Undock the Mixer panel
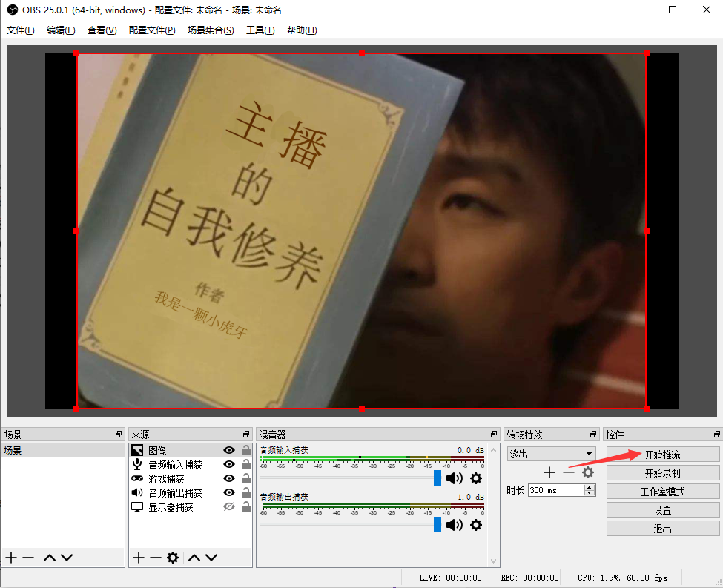 click(494, 434)
